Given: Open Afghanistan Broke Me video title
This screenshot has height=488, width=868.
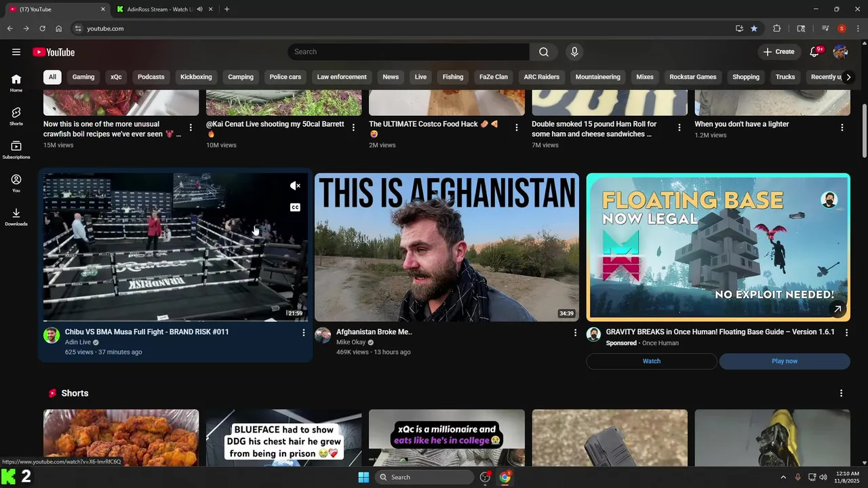Looking at the screenshot, I should tap(374, 332).
